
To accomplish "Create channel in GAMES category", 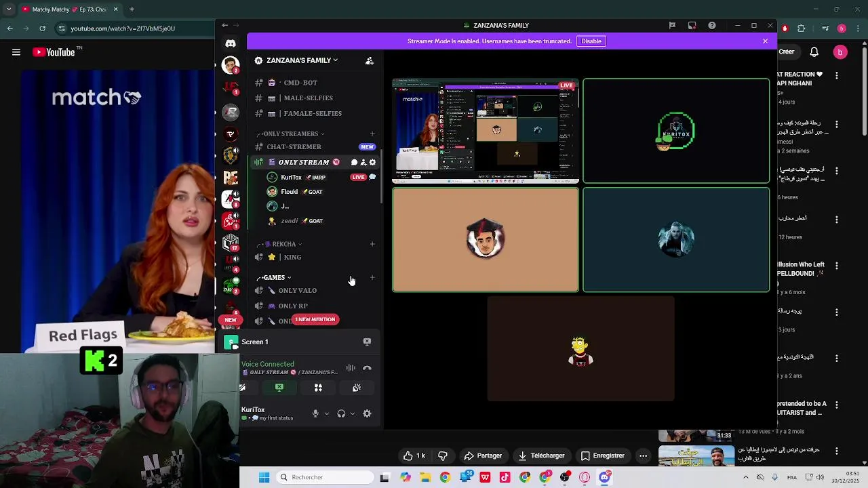I will [372, 277].
